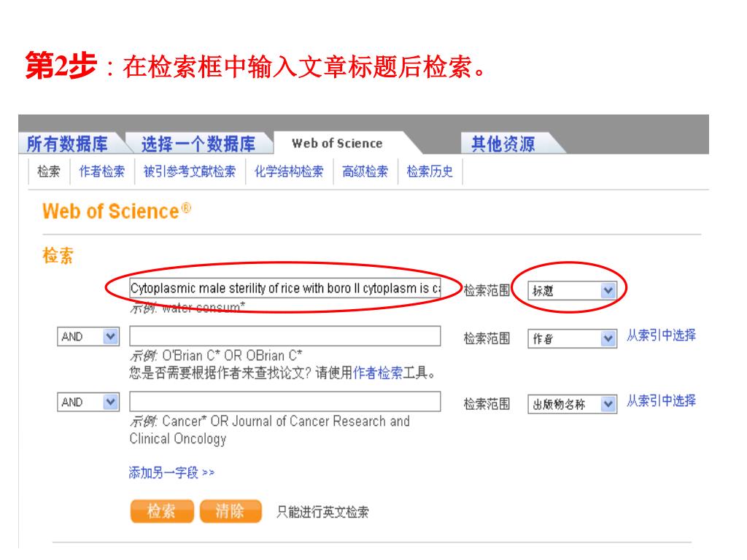Click the example text O'Brian C* OR OBrian C*

tap(232, 356)
